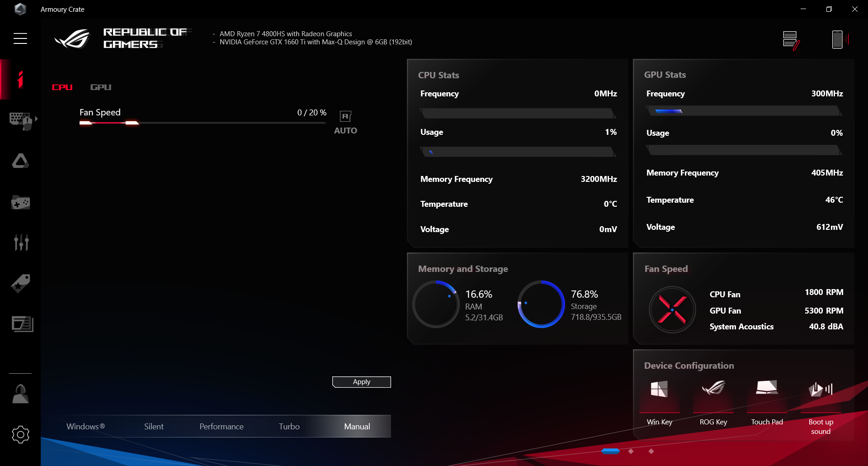Select the Windows® operating mode

click(85, 427)
